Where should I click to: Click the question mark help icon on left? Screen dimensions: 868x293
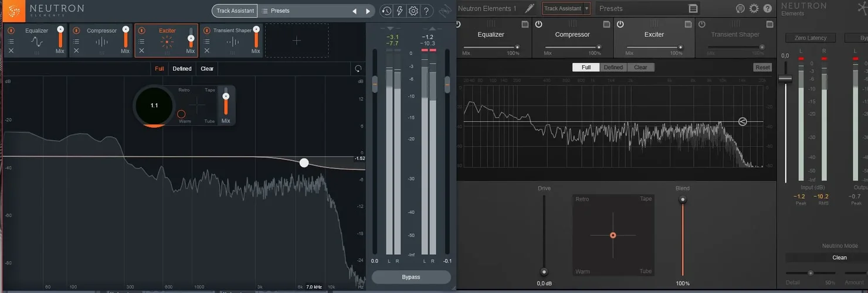(x=426, y=11)
